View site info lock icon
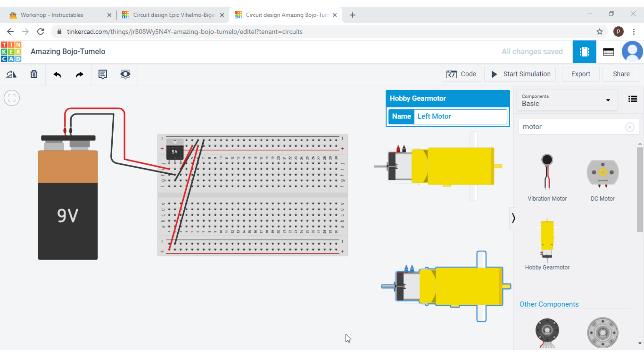 point(59,32)
